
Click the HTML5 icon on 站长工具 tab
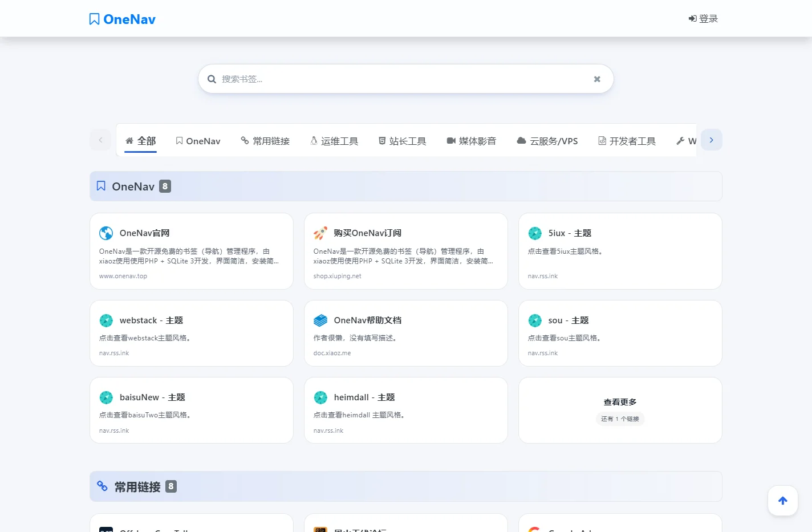tap(382, 141)
